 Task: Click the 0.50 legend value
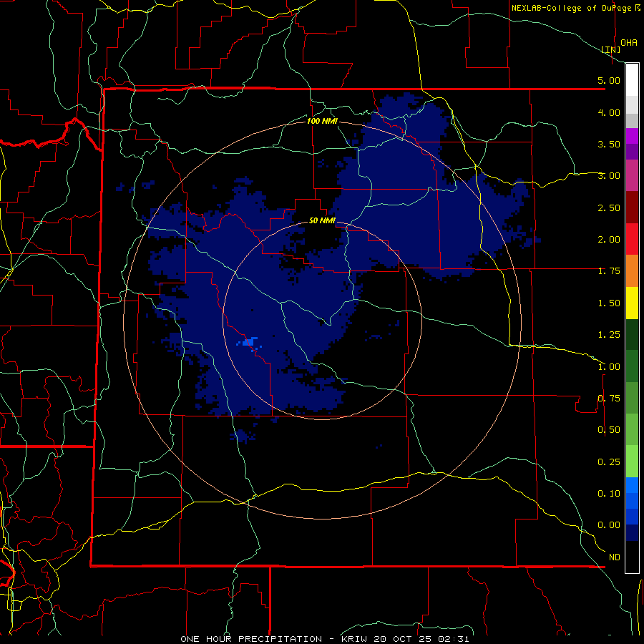coord(609,430)
